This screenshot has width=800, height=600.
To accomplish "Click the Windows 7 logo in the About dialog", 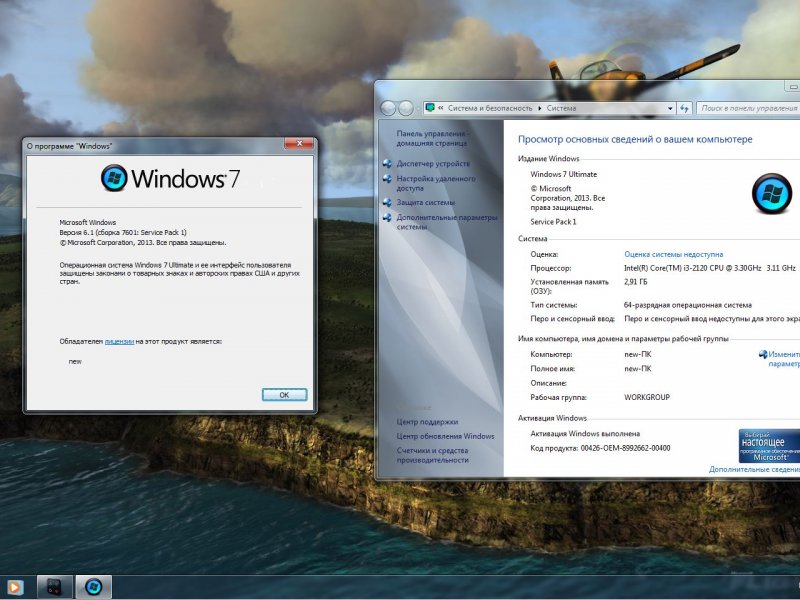I will click(170, 178).
